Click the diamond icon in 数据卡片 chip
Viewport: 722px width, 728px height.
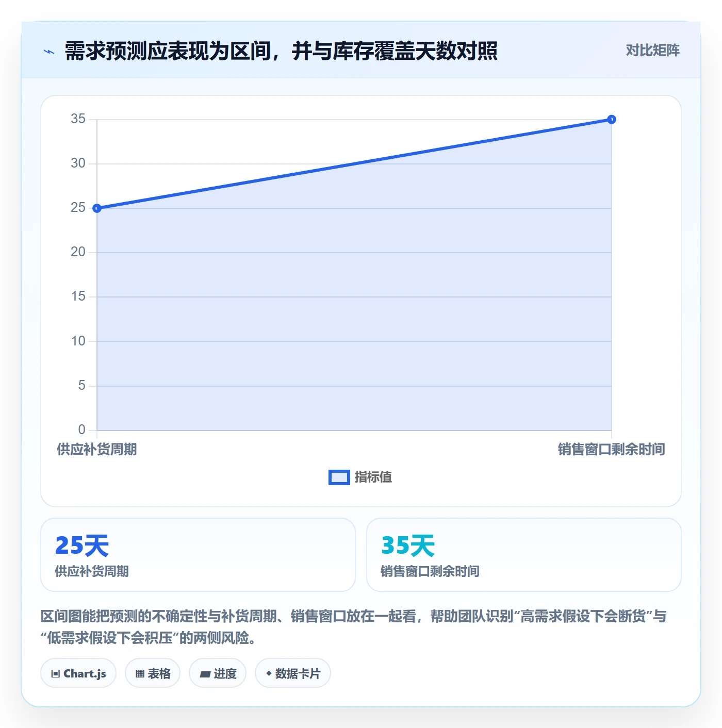pos(269,673)
